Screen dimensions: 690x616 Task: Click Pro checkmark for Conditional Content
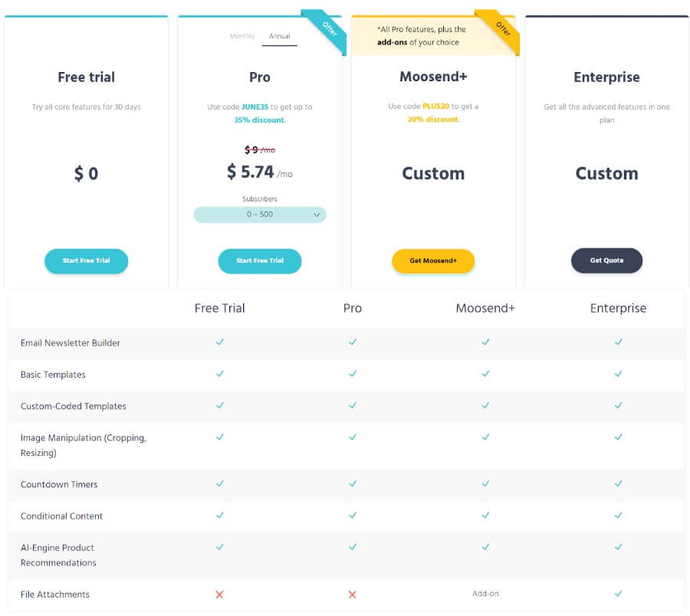click(x=353, y=516)
